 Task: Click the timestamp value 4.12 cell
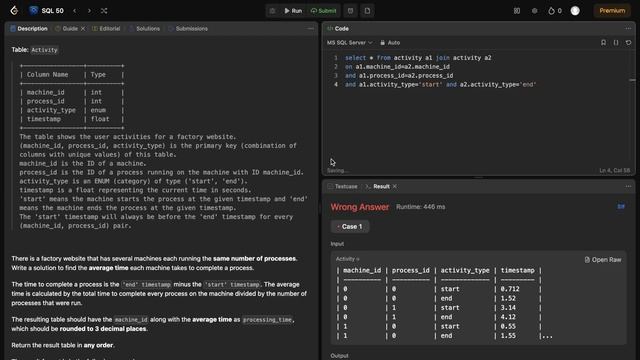[x=508, y=317]
